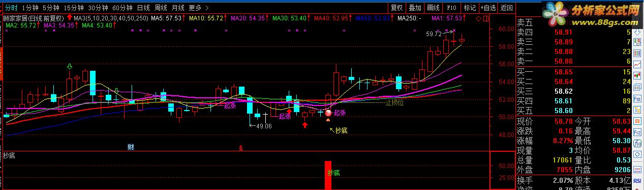
Task: Open the 画线 drawing tools button
Action: (x=433, y=8)
